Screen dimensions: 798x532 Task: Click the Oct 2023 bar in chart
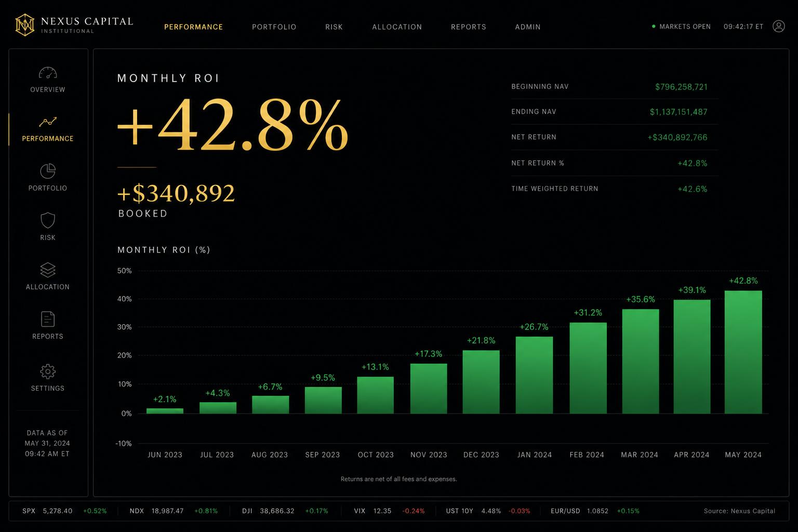[375, 395]
